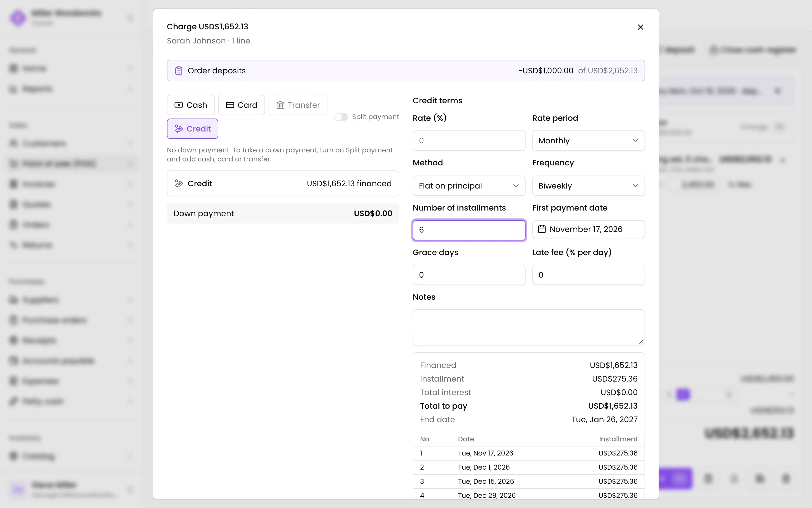Click the Rate period chevron arrow
Viewport: 812px width, 508px height.
pos(635,141)
